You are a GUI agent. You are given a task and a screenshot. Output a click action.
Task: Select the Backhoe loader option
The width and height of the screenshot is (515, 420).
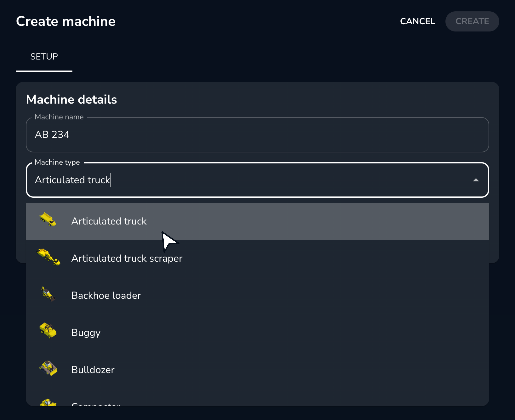point(106,295)
